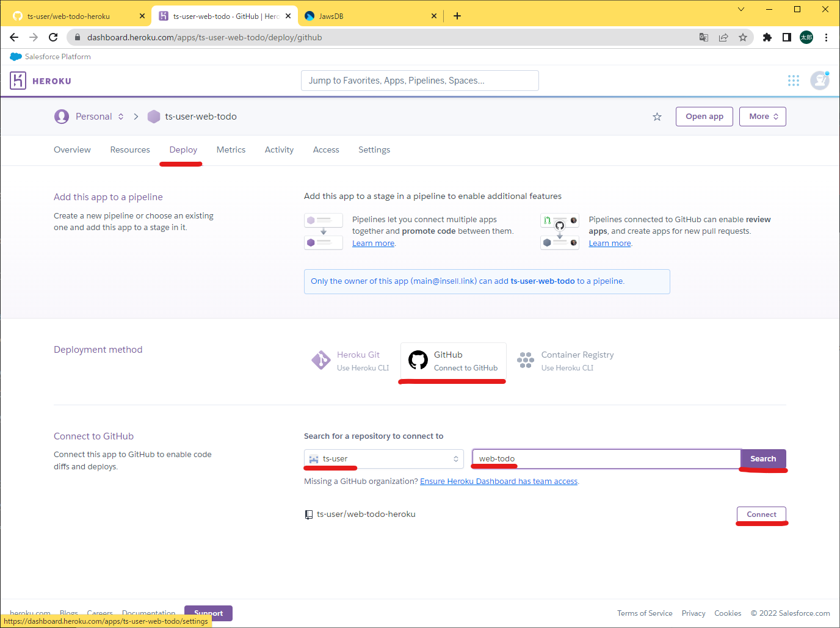Open the Privacy footer link
This screenshot has height=628, width=840.
click(x=693, y=613)
